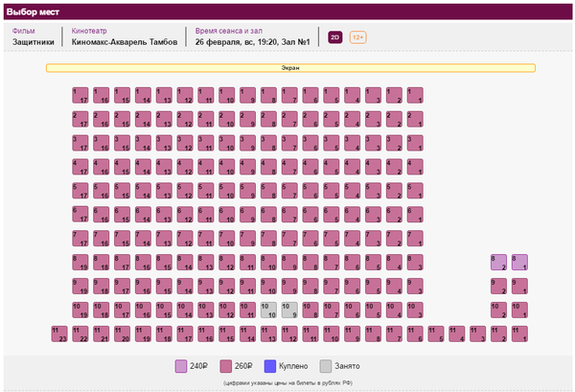Click the 240₽ price legend swatch

[x=181, y=366]
